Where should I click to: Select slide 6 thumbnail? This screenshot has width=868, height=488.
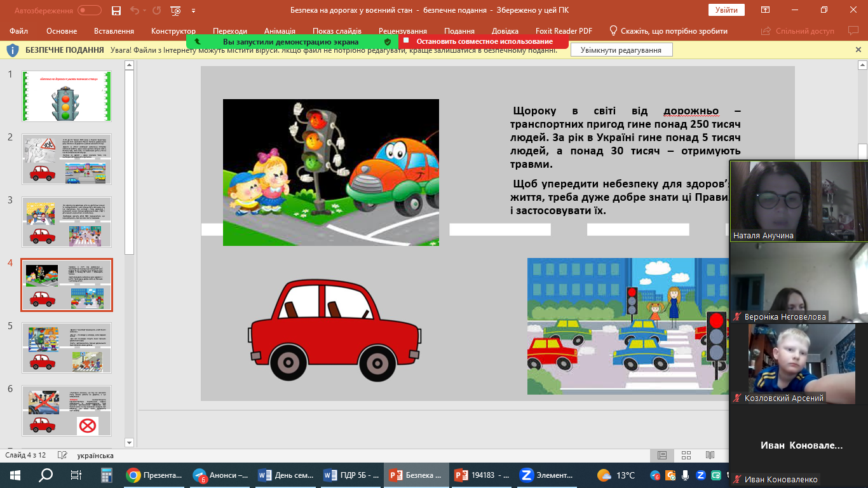pyautogui.click(x=67, y=410)
